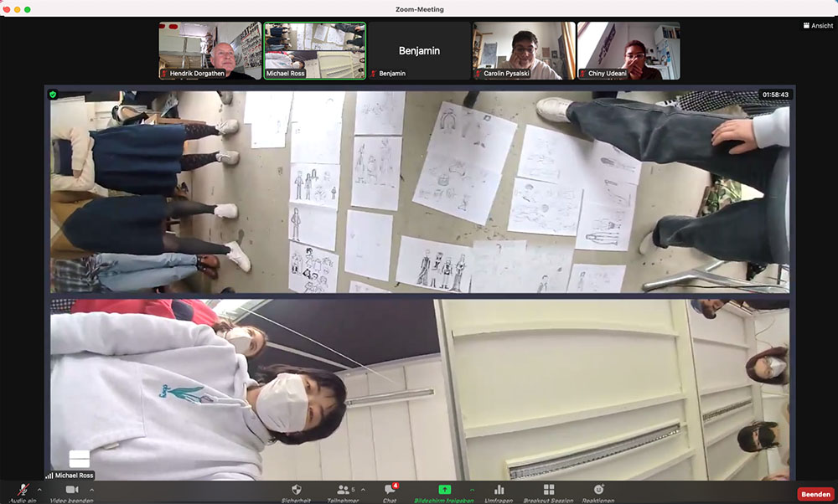Image resolution: width=838 pixels, height=504 pixels.
Task: Select Michael Ross video thumbnail
Action: (315, 51)
